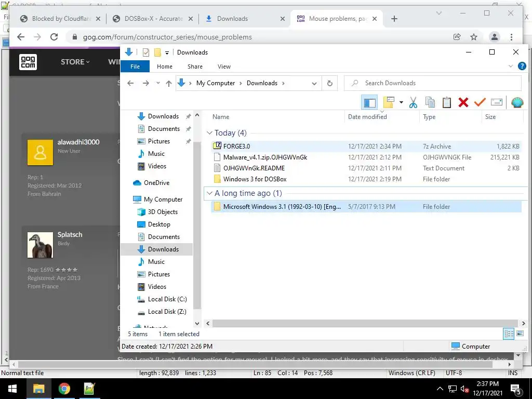
Task: Click the Search Downloads box
Action: point(433,83)
